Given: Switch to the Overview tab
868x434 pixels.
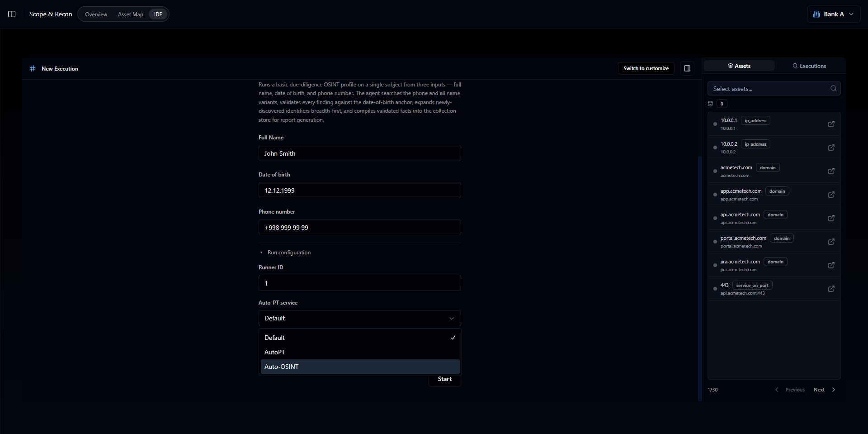Looking at the screenshot, I should [x=96, y=14].
